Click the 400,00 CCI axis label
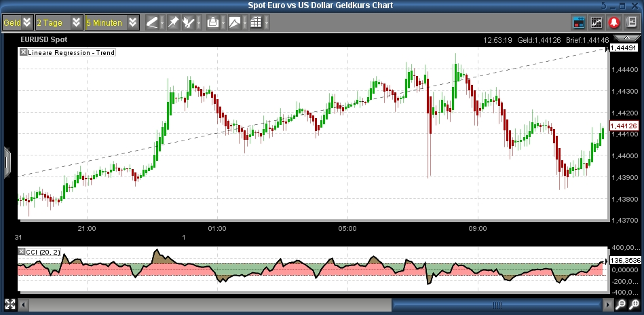This screenshot has width=644, height=315. [x=625, y=248]
